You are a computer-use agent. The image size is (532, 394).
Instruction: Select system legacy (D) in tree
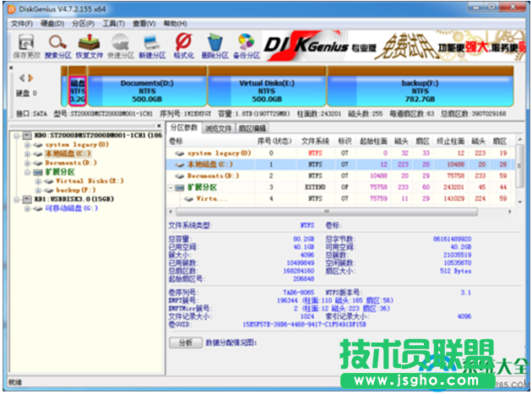[x=77, y=145]
